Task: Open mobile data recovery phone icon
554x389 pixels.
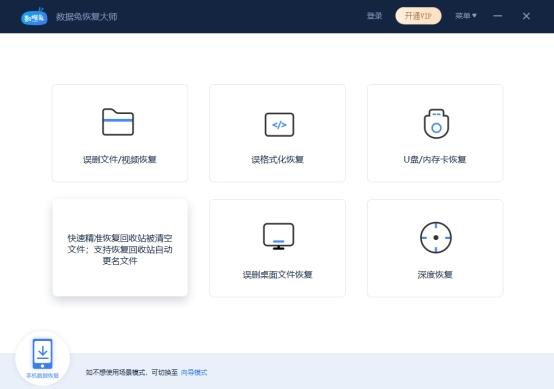Action: tap(42, 354)
